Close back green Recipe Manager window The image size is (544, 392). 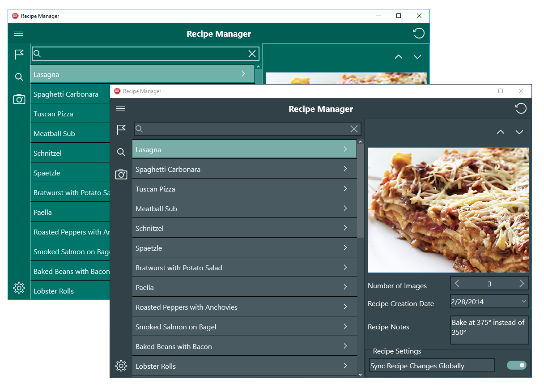click(x=419, y=16)
